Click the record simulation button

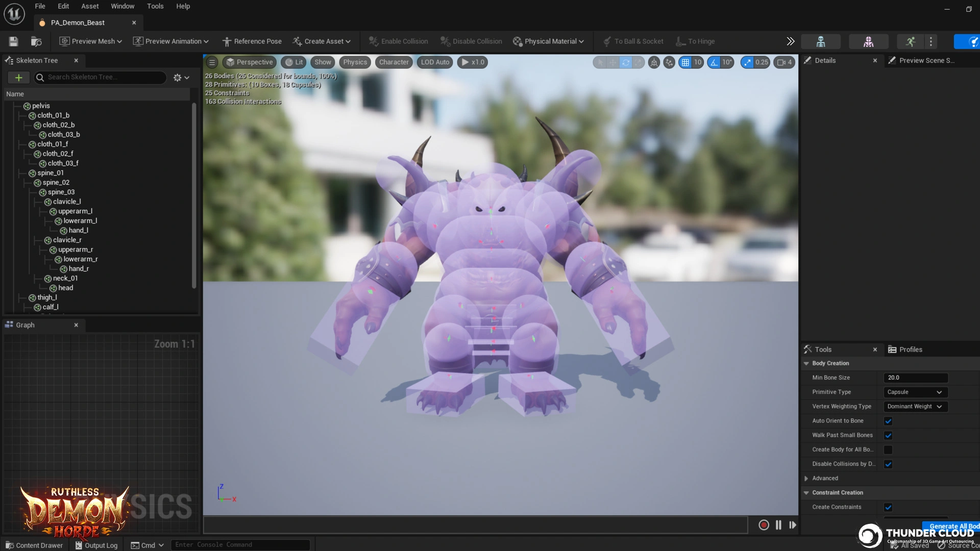click(x=764, y=525)
